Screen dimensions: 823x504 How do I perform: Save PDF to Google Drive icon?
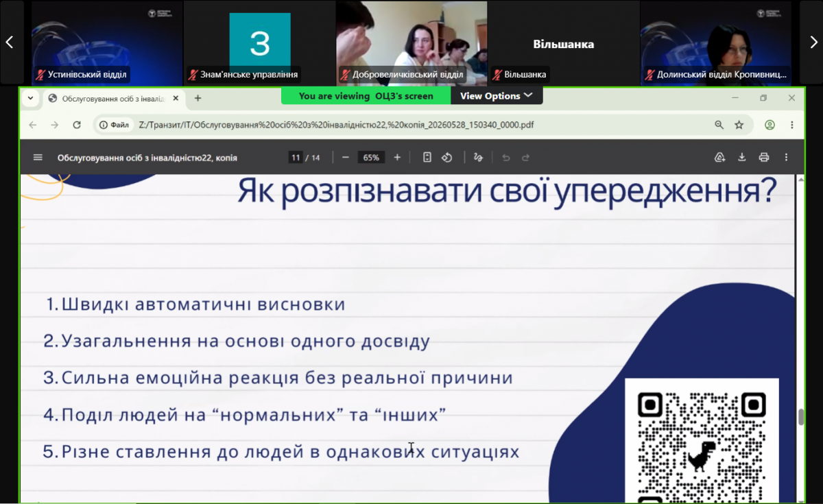(x=720, y=158)
